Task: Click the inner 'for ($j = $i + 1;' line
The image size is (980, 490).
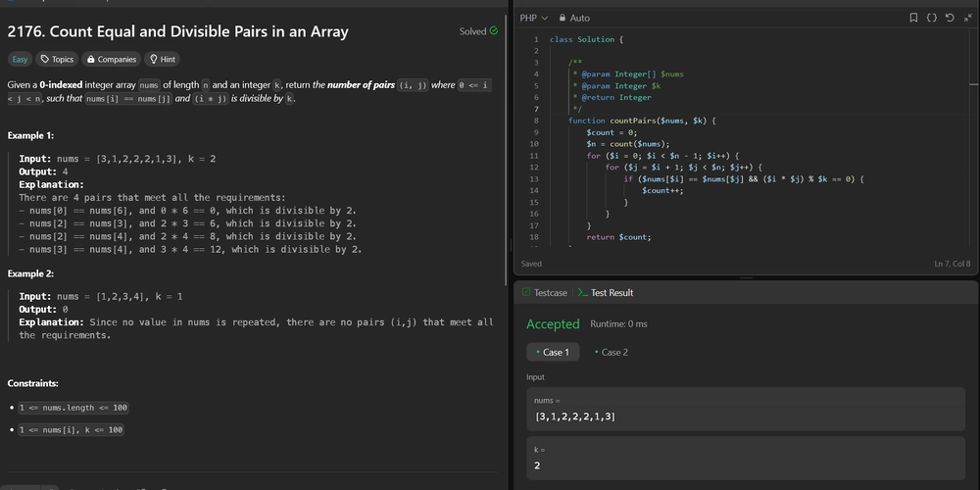Action: tap(684, 168)
